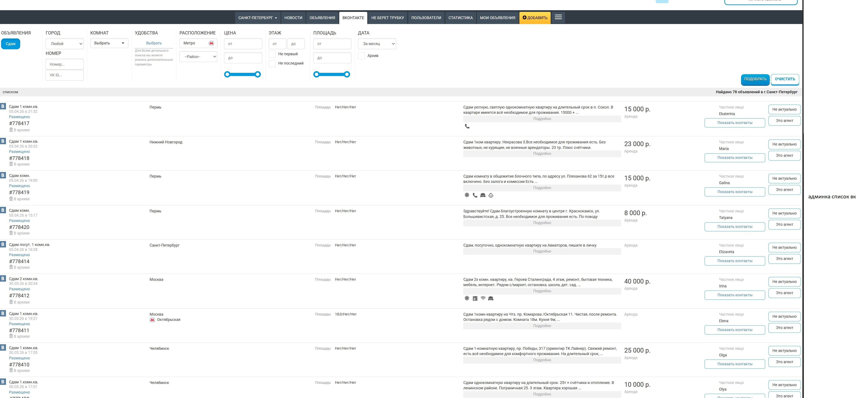Click the phone icon in listing #778417
This screenshot has width=868, height=398.
467,126
